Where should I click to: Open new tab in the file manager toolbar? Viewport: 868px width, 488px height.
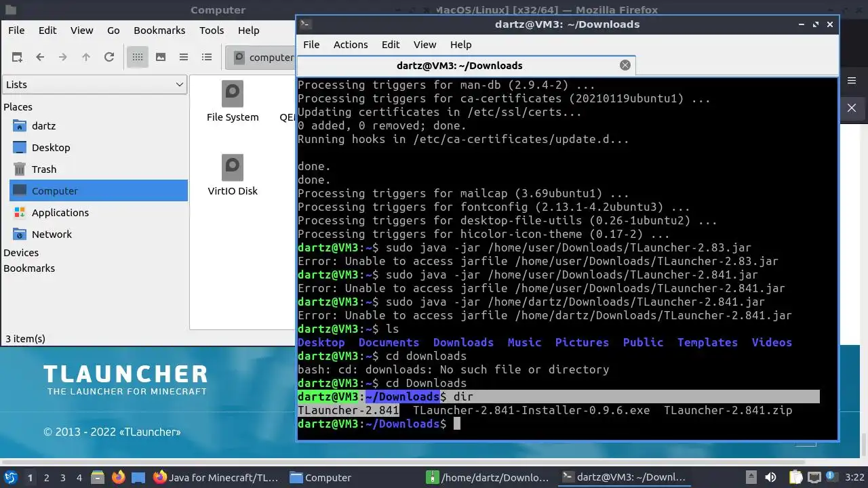pyautogui.click(x=17, y=58)
